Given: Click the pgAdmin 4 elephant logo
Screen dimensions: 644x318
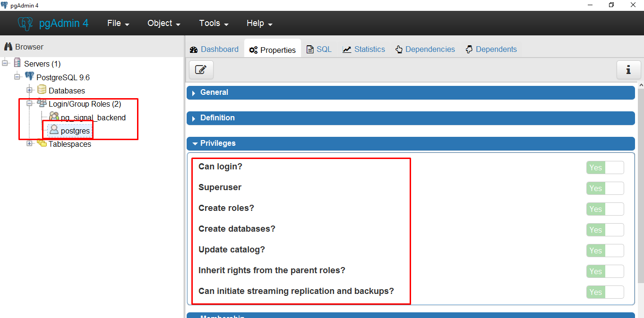Looking at the screenshot, I should point(25,24).
